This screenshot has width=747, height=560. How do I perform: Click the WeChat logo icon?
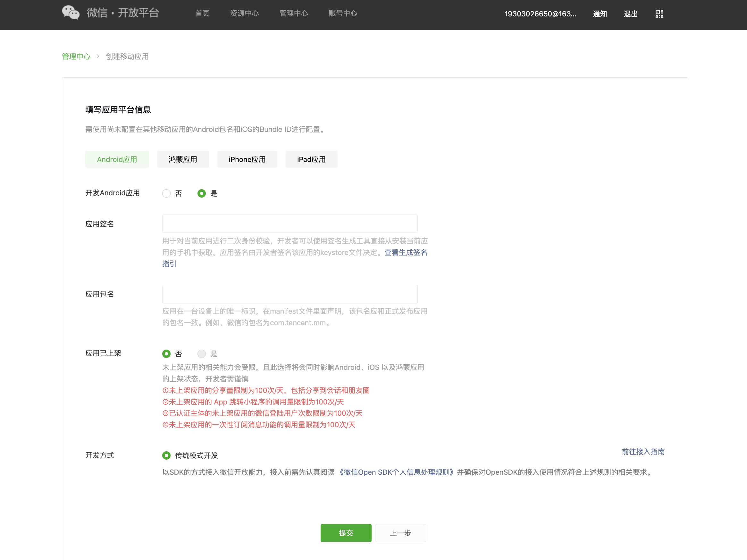[x=71, y=13]
